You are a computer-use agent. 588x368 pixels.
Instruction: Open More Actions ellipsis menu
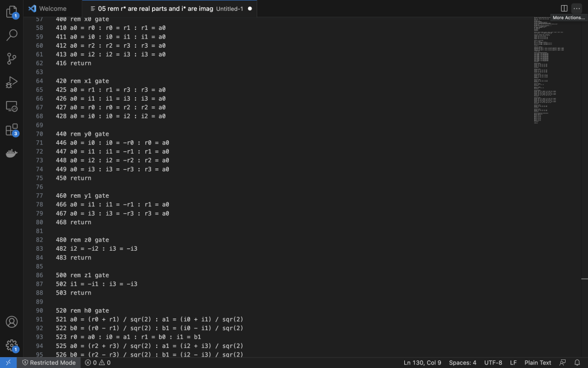point(577,9)
